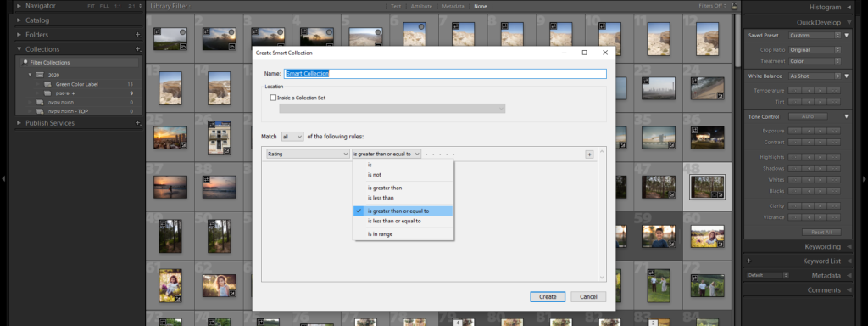Click the Smart Collection name field
868x326 pixels.
coord(445,73)
